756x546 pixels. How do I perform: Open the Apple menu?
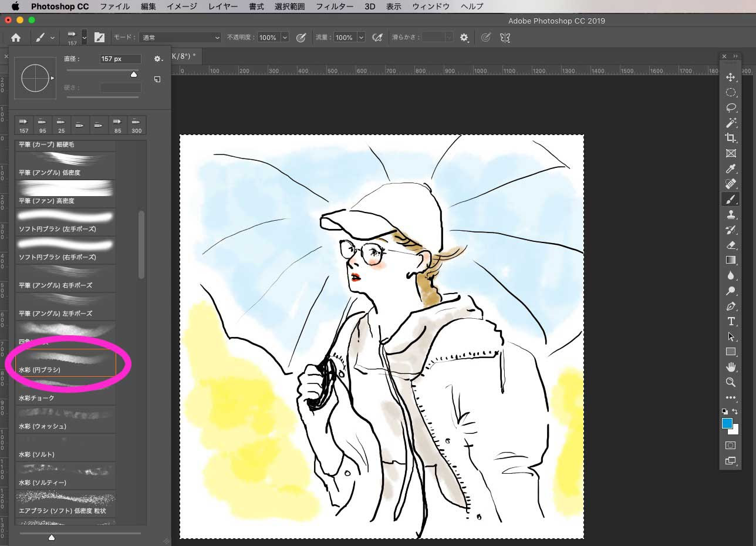(15, 6)
